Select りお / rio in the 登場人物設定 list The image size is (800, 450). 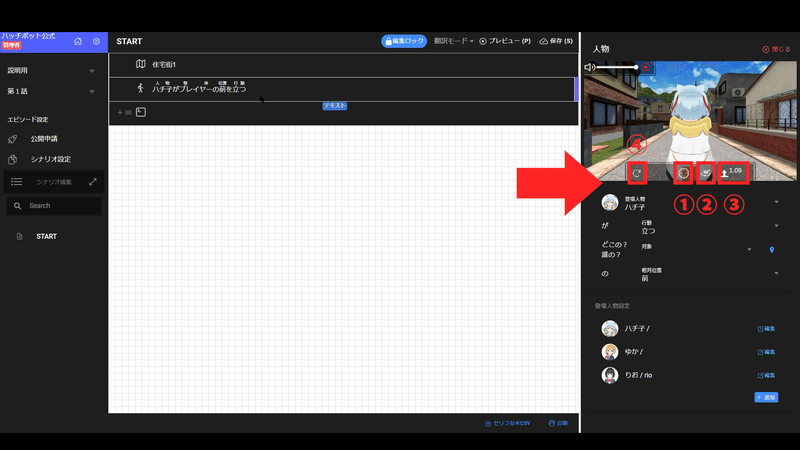(638, 375)
